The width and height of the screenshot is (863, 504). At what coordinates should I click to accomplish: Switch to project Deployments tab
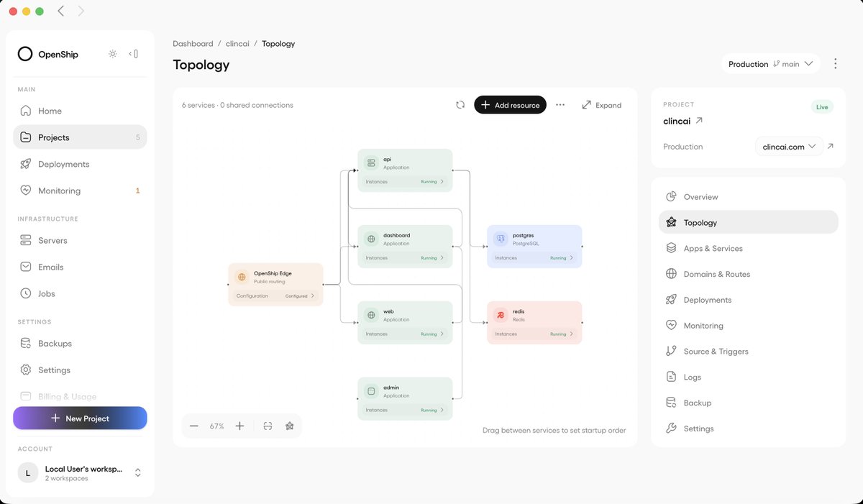[x=748, y=300]
